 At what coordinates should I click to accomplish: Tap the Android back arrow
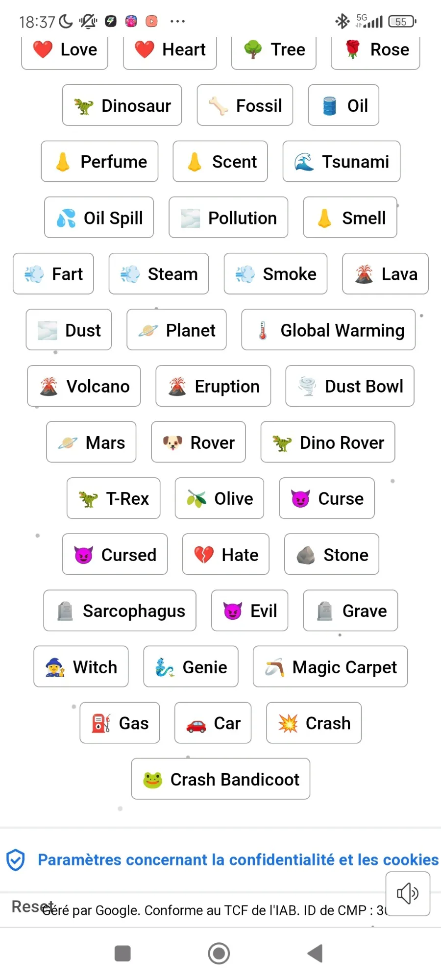point(315,953)
